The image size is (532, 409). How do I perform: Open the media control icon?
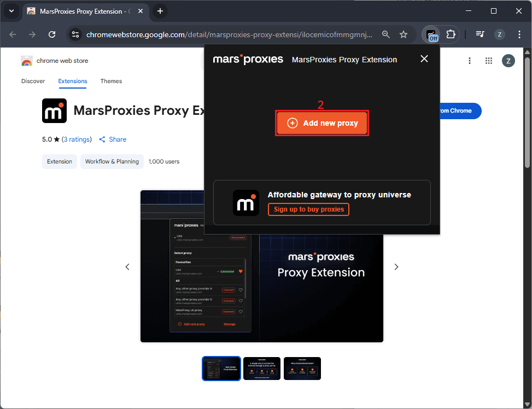tap(480, 34)
